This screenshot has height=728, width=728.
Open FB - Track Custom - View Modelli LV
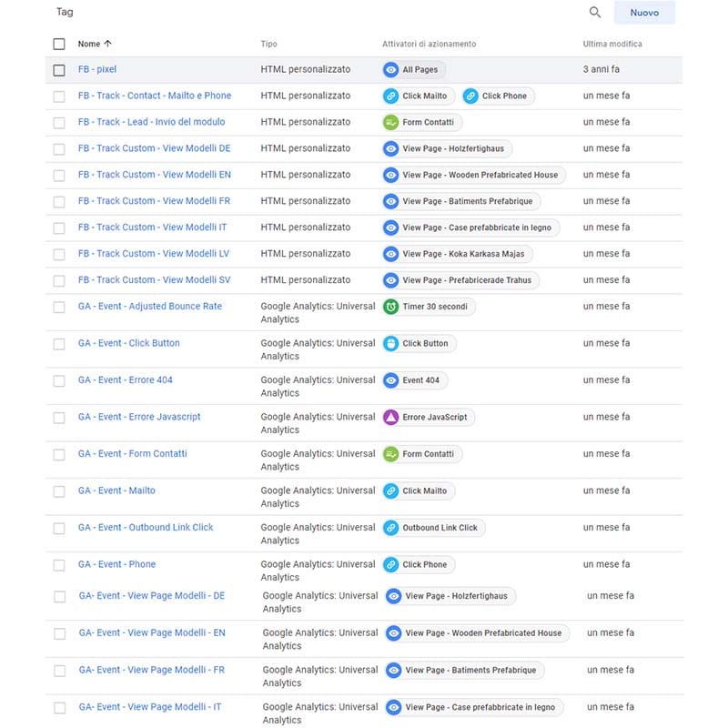click(x=154, y=254)
